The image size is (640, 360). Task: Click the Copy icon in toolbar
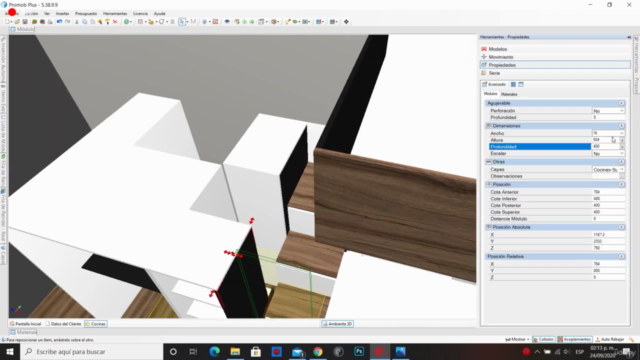(x=84, y=22)
